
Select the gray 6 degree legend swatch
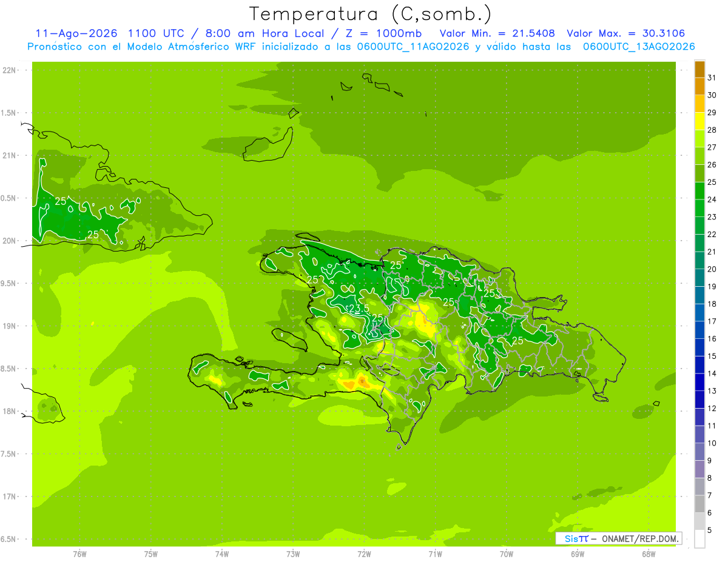(699, 504)
